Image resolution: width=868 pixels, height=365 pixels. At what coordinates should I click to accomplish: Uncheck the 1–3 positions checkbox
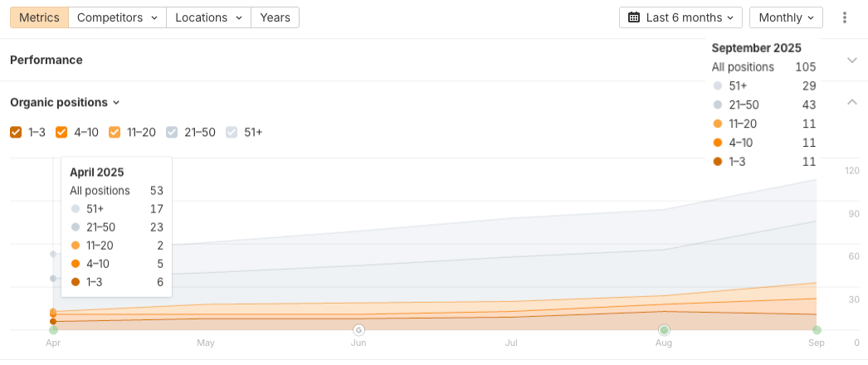click(x=17, y=132)
